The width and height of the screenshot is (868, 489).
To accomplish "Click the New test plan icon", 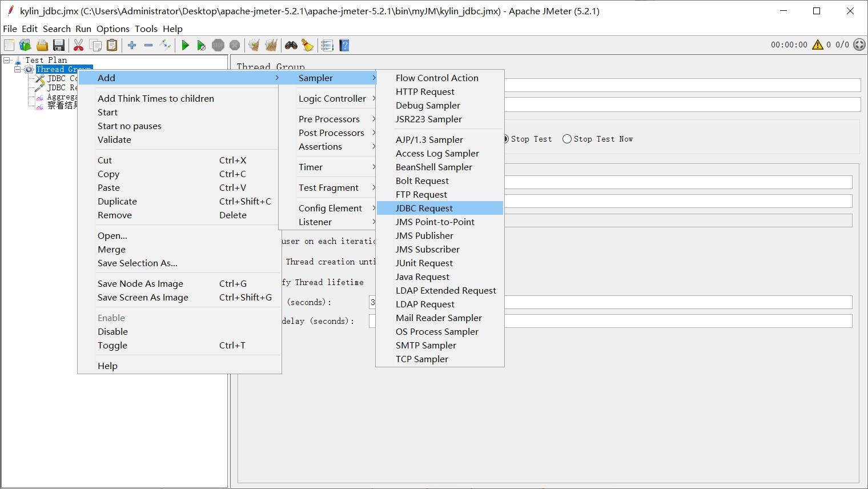I will (9, 45).
